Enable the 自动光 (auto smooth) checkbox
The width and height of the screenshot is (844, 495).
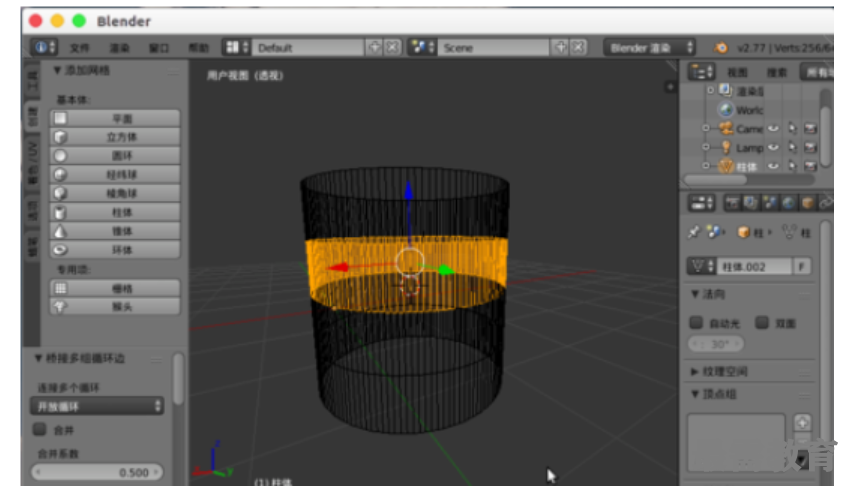pyautogui.click(x=697, y=322)
